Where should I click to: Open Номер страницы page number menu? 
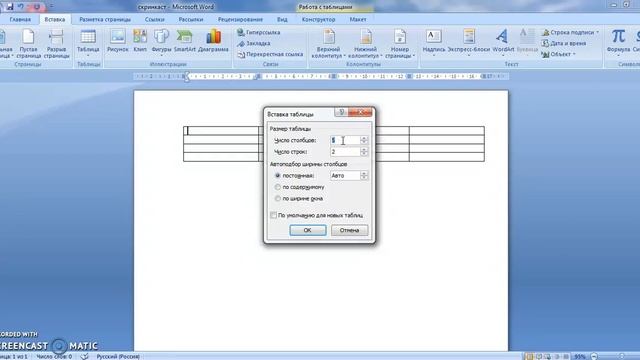tap(400, 44)
